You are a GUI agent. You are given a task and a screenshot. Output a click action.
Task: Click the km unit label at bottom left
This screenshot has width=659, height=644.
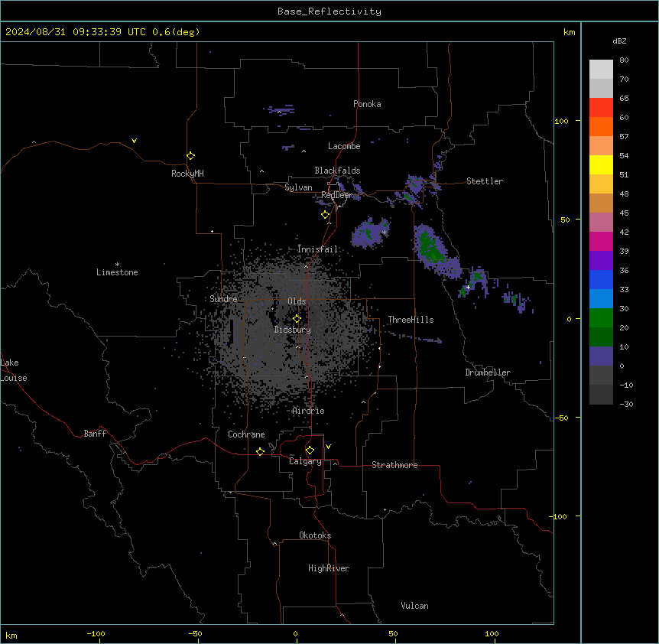[11, 635]
